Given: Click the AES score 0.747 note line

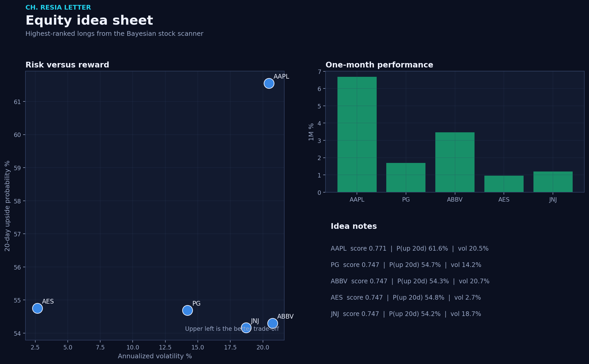Looking at the screenshot, I should (406, 298).
